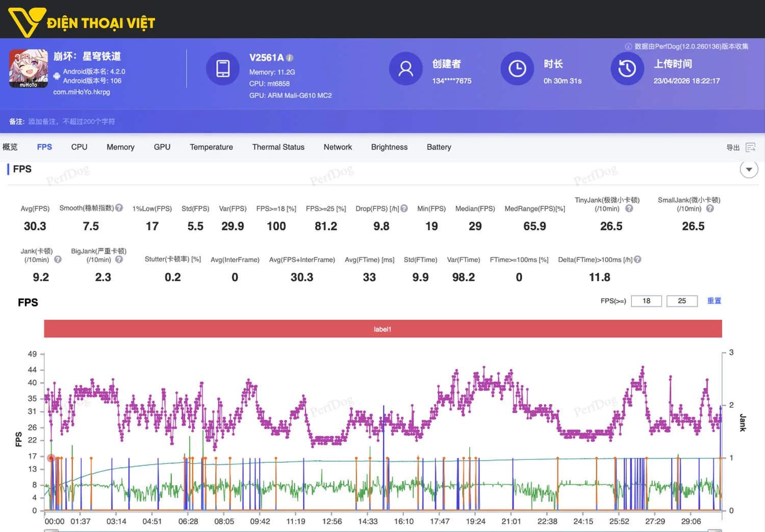Click the remark note input field
The height and width of the screenshot is (532, 765).
[x=71, y=121]
